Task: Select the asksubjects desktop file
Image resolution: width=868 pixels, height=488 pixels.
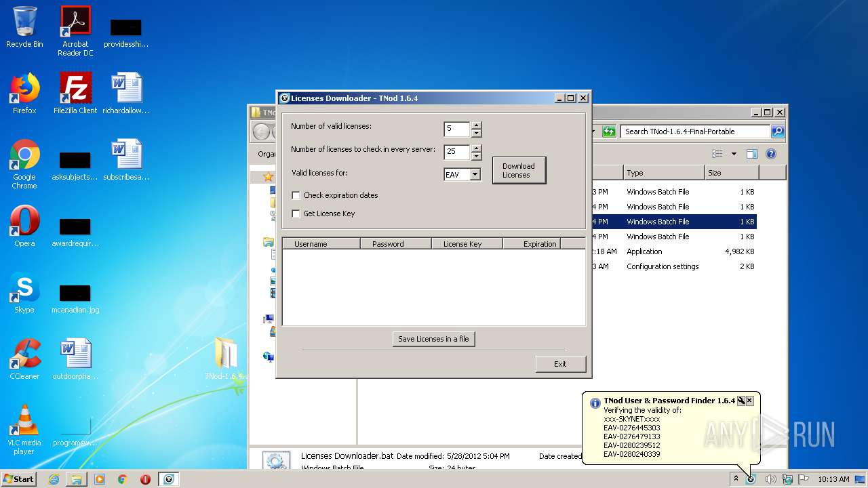Action: pos(75,165)
